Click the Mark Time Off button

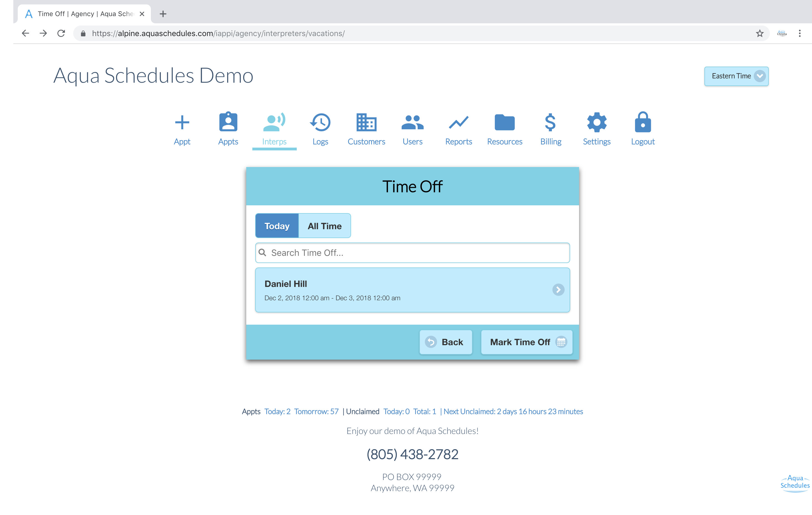pos(526,342)
